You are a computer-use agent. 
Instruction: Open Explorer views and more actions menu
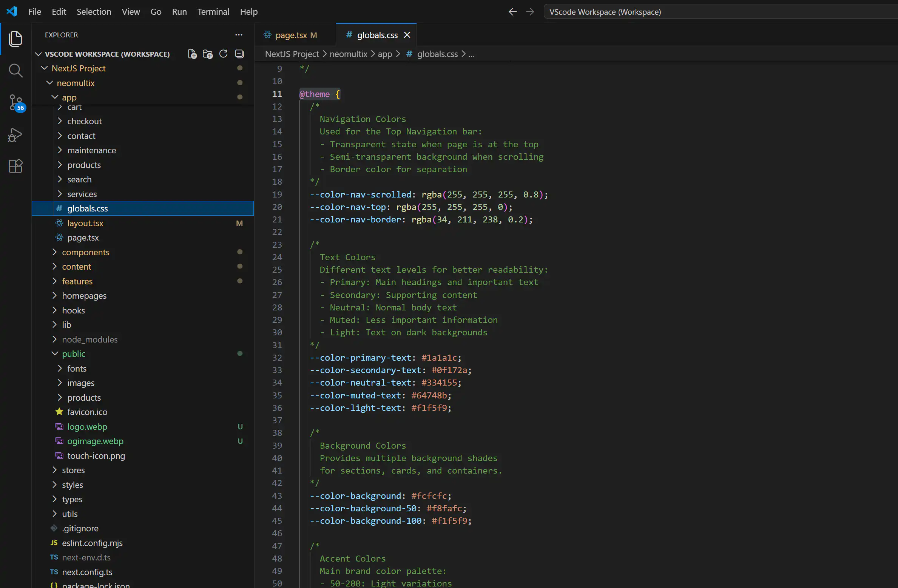239,35
